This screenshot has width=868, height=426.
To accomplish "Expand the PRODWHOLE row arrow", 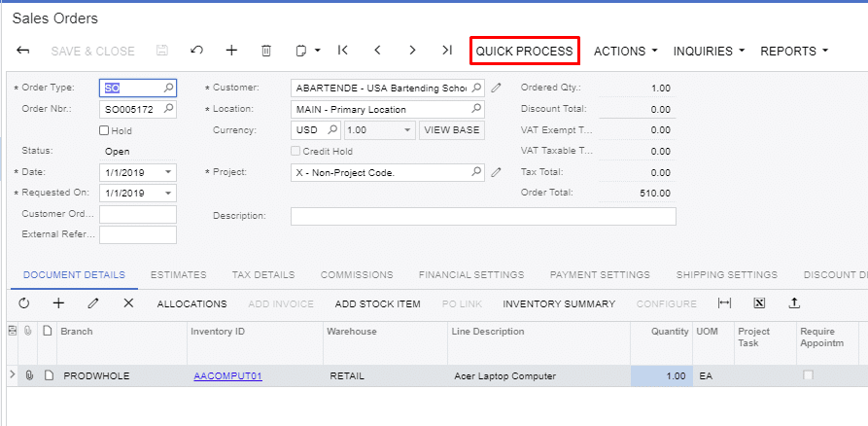I will point(13,375).
